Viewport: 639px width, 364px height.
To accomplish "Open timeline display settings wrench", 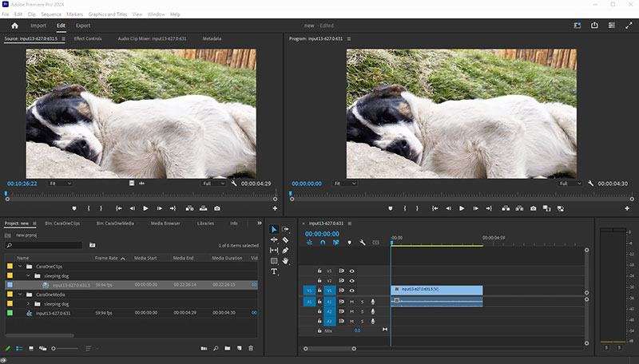I will [x=363, y=242].
